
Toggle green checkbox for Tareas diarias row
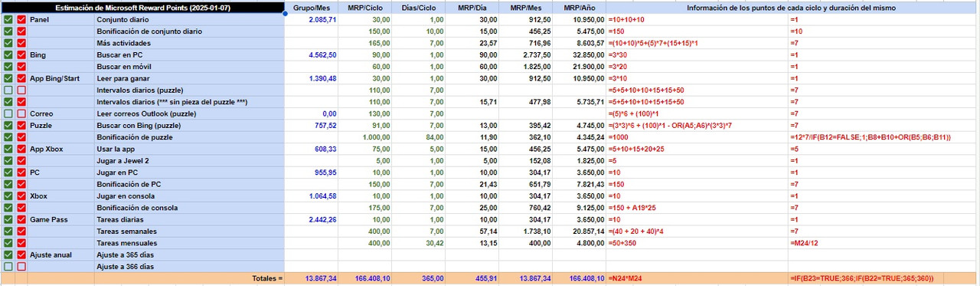tap(8, 219)
